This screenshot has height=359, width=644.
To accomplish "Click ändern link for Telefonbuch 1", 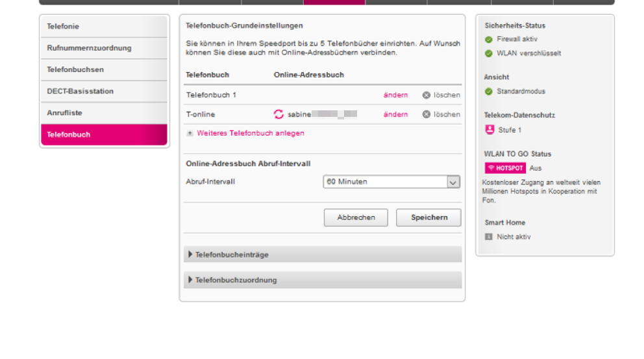I will (x=395, y=95).
